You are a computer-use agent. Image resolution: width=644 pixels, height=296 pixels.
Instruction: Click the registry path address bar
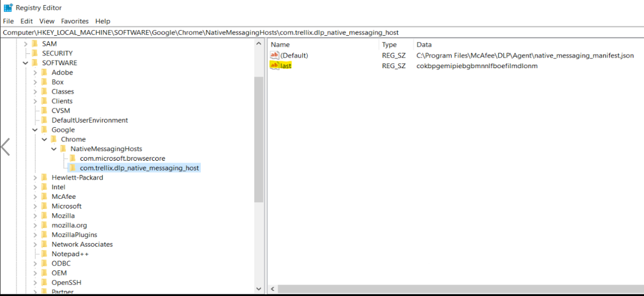(x=322, y=32)
